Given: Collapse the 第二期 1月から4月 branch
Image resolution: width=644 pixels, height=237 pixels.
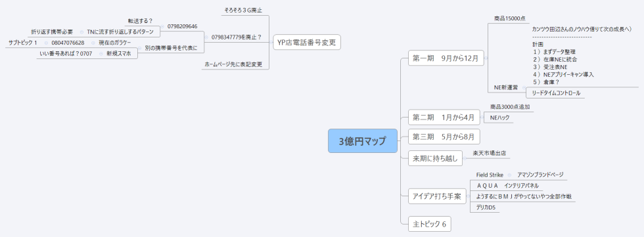Looking at the screenshot, I should [482, 118].
